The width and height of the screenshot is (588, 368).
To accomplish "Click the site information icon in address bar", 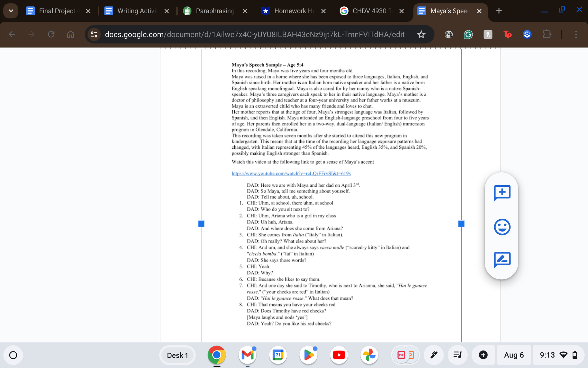I will [94, 34].
